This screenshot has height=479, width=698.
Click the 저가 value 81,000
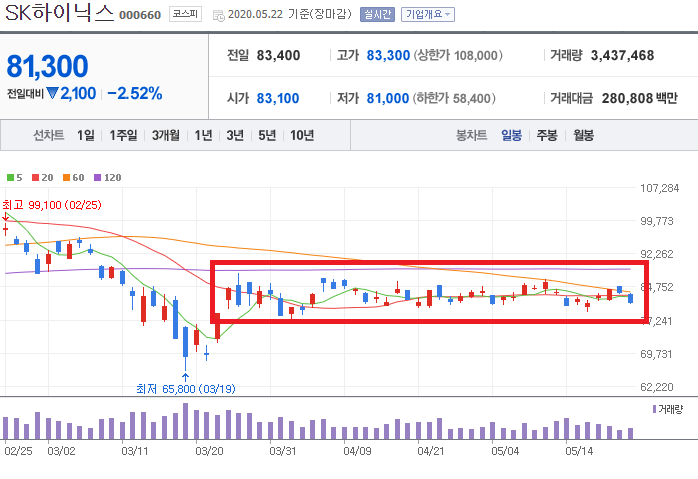(x=388, y=98)
